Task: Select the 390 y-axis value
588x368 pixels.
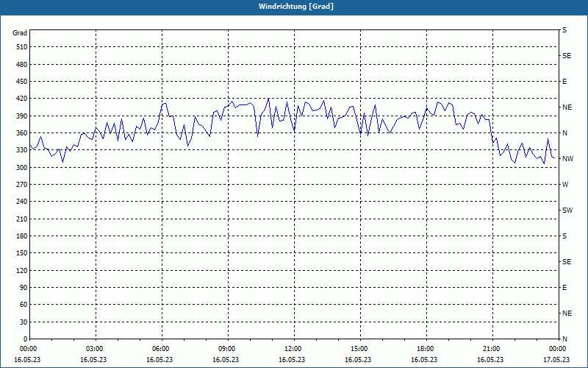Action: coord(22,116)
